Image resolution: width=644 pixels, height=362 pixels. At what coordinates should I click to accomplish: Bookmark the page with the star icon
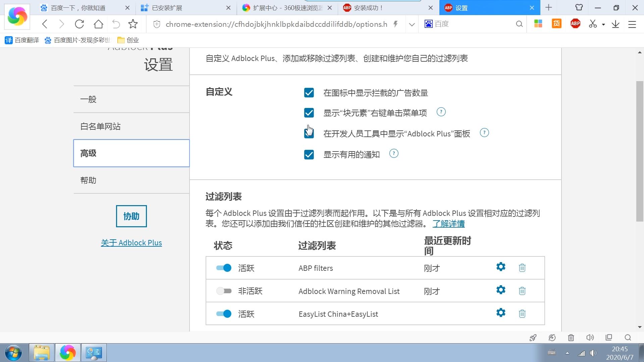point(133,24)
